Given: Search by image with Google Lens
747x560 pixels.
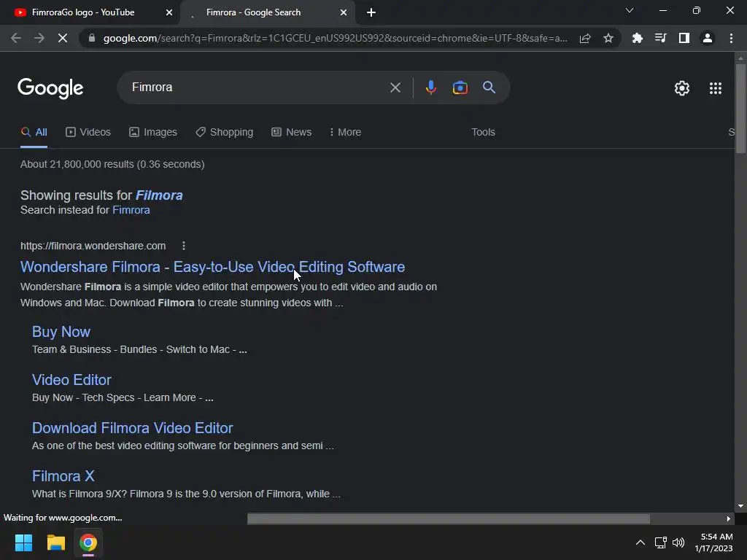Looking at the screenshot, I should coord(460,87).
